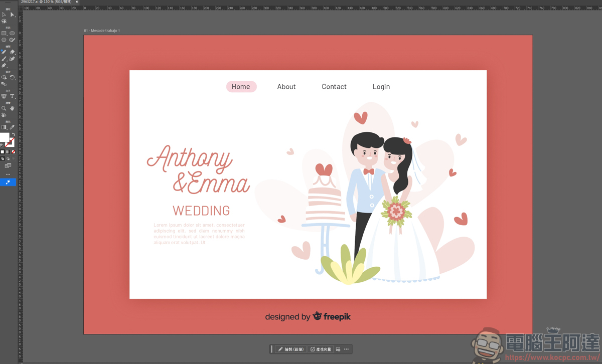The image size is (602, 364).
Task: Pick the Eyedropper tool
Action: (x=12, y=127)
